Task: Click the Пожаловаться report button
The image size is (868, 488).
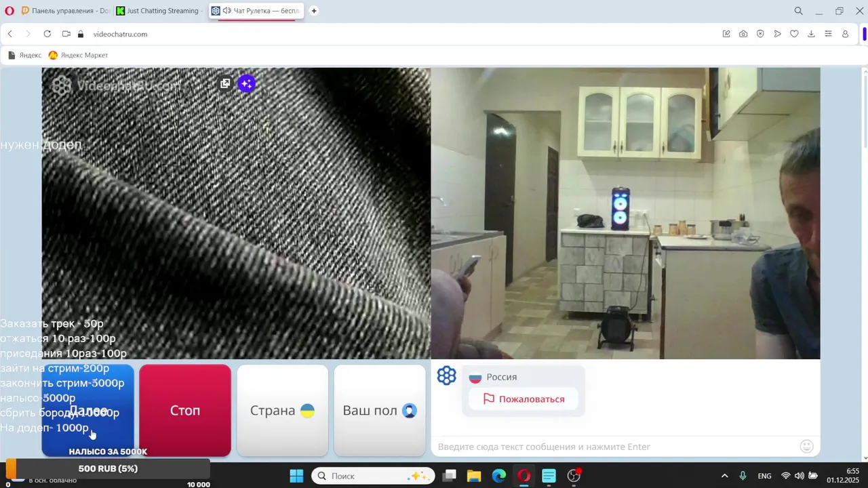Action: click(524, 399)
